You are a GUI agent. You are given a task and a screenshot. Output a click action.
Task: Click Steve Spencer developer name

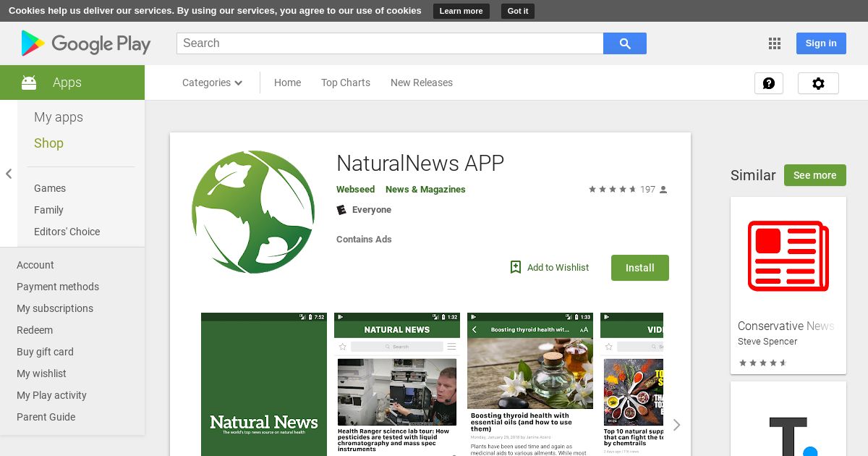point(767,342)
